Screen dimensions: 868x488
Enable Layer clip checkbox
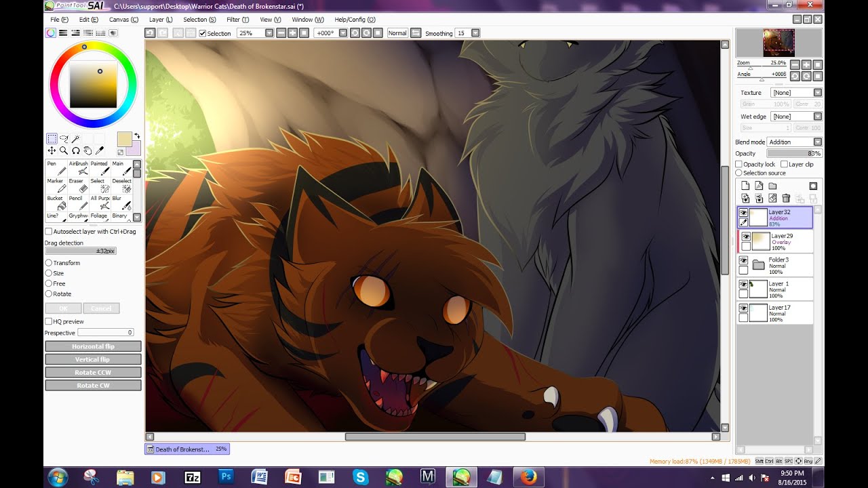(784, 164)
